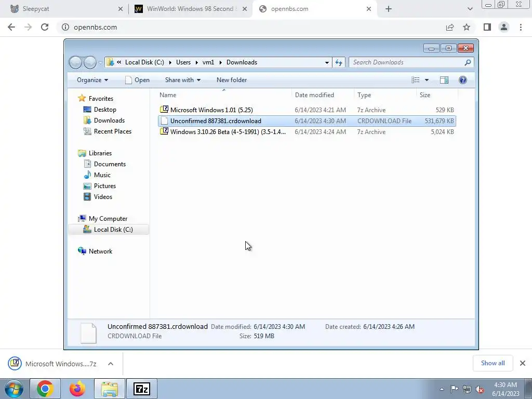The width and height of the screenshot is (532, 399).
Task: Search tabs with the chevron button
Action: tap(470, 9)
